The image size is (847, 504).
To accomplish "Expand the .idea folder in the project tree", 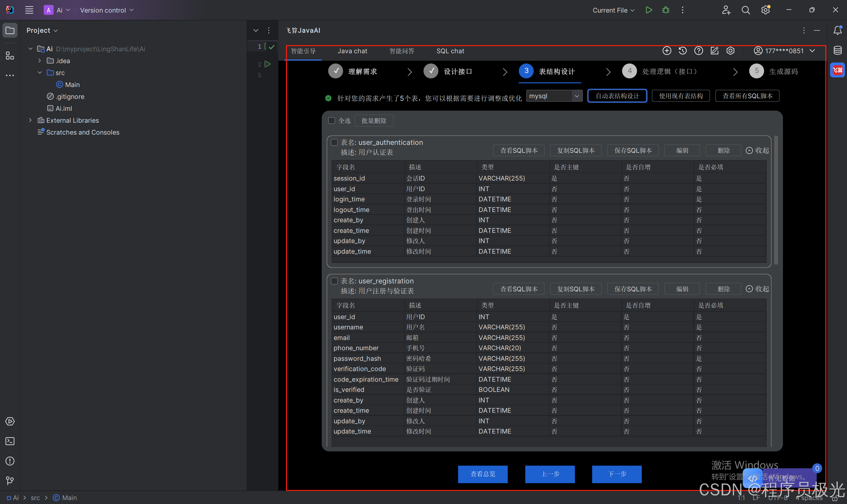I will click(40, 61).
